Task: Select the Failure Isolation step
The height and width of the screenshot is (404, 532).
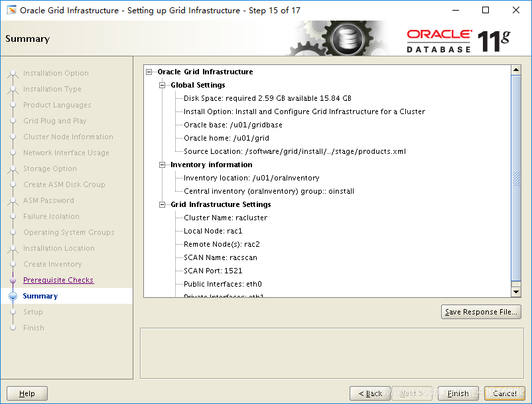Action: tap(51, 217)
